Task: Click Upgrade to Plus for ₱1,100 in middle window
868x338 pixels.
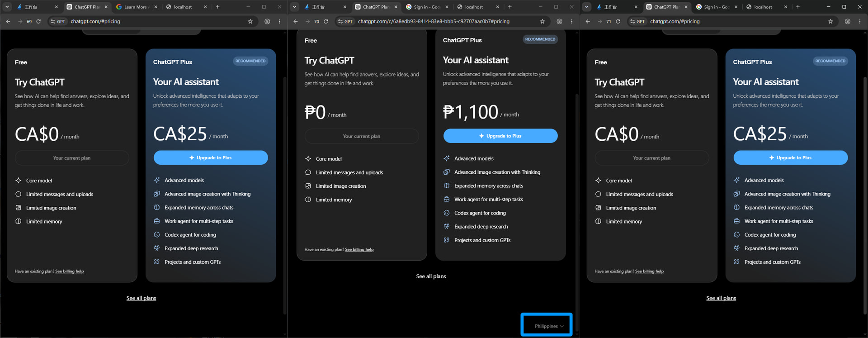Action: (x=500, y=136)
